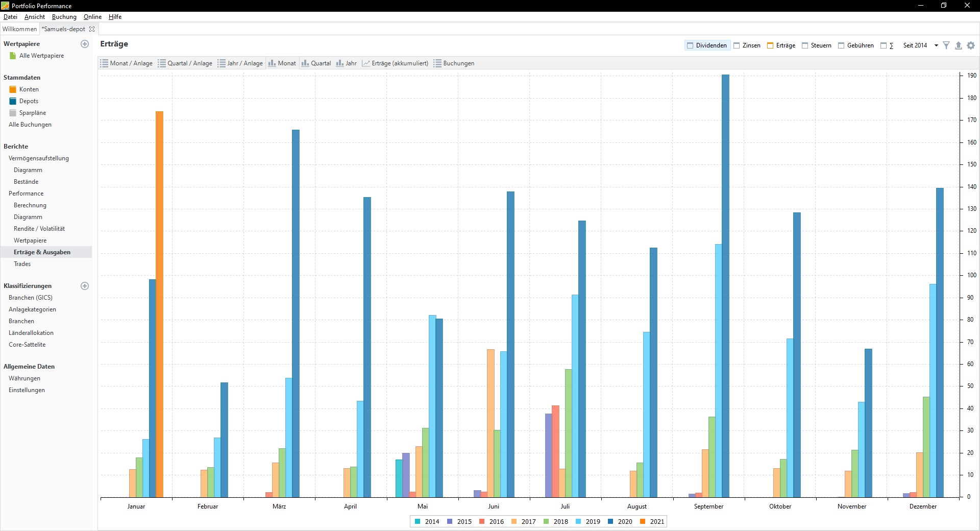Show the Monat bar chart
The height and width of the screenshot is (531, 980).
[282, 63]
